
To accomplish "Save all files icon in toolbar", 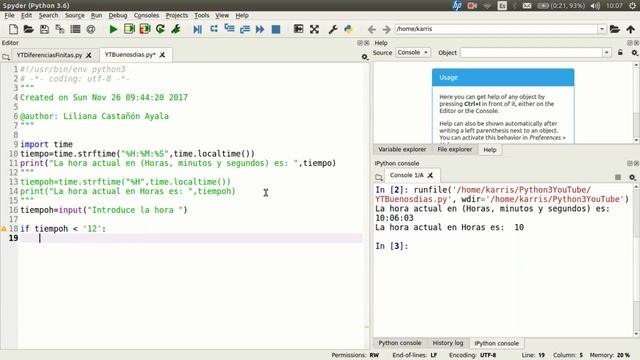I will tap(60, 29).
